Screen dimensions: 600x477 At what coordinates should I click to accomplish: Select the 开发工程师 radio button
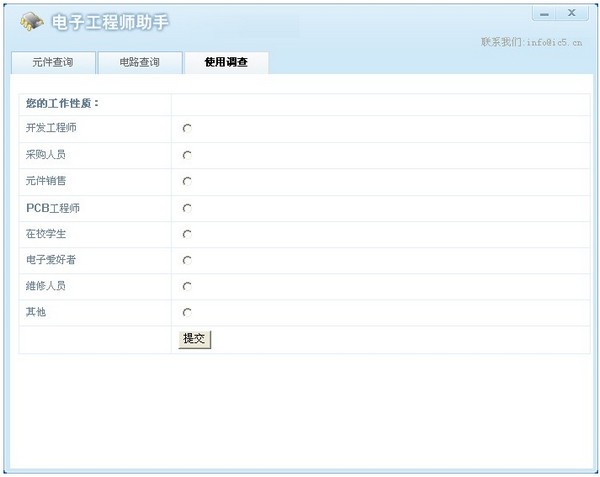[187, 128]
